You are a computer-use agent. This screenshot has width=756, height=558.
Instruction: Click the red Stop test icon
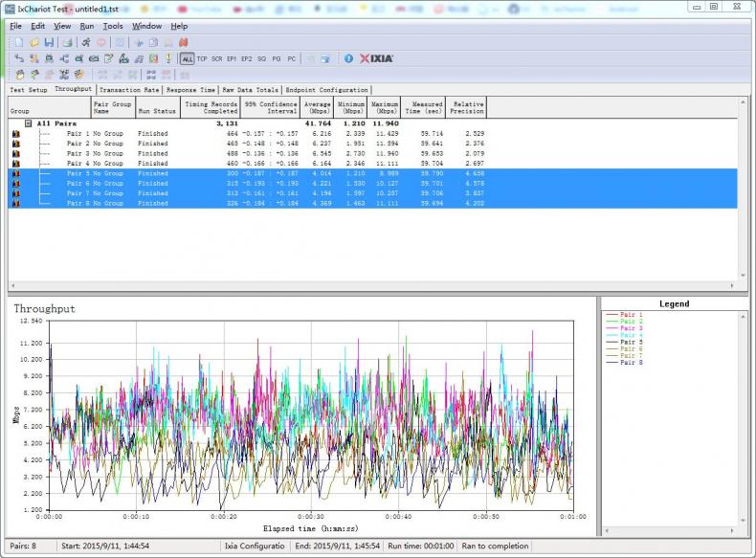pyautogui.click(x=101, y=42)
